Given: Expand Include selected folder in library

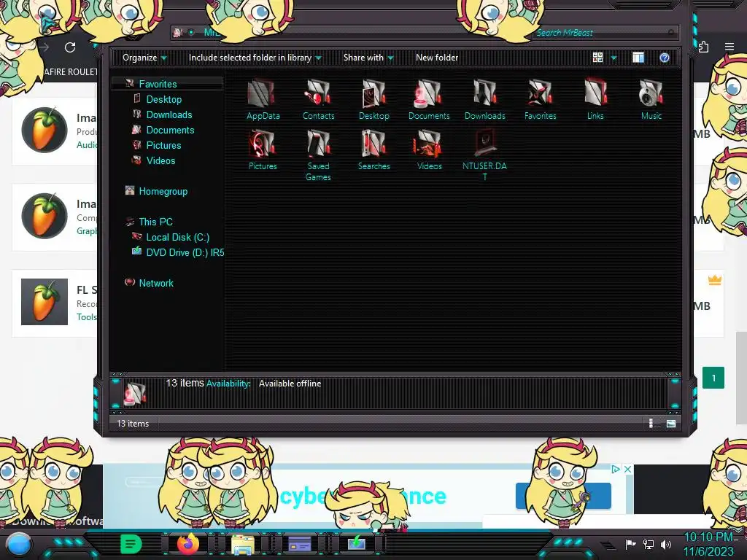Looking at the screenshot, I should point(255,58).
